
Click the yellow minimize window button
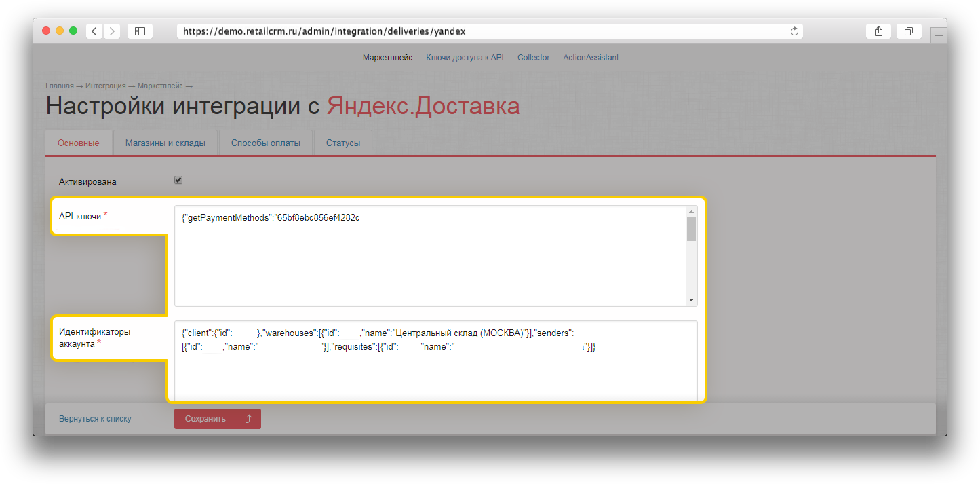pos(60,31)
